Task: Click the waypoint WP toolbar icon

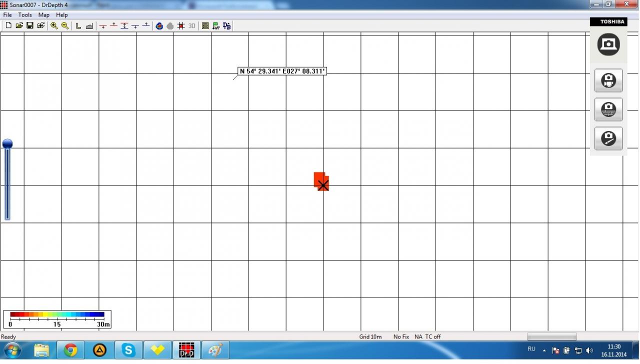Action: pyautogui.click(x=216, y=26)
